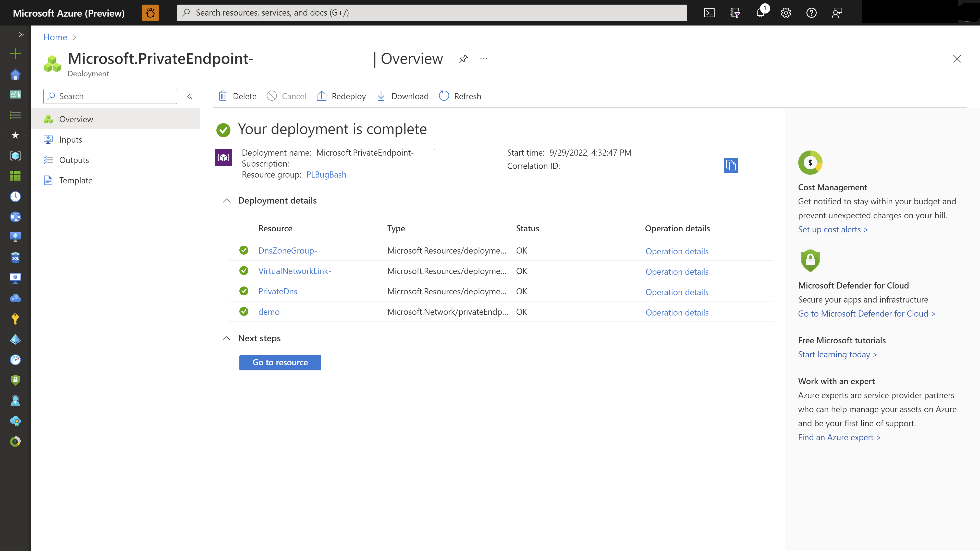
Task: Open the PLBugBash resource group link
Action: pos(326,174)
